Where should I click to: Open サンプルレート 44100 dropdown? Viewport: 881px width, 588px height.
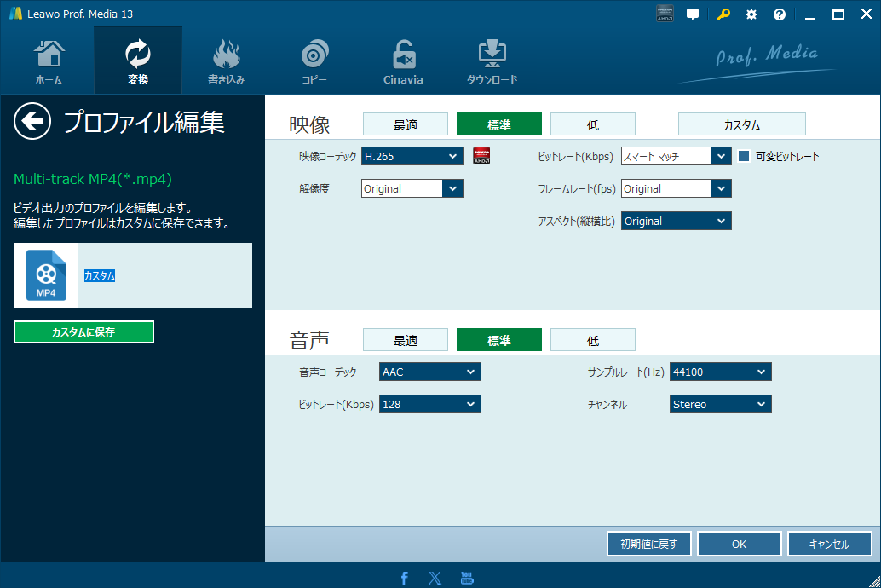(721, 372)
